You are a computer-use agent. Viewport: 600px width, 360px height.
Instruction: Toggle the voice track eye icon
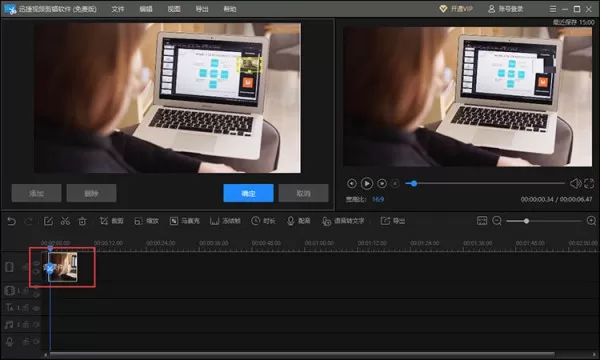(x=36, y=341)
